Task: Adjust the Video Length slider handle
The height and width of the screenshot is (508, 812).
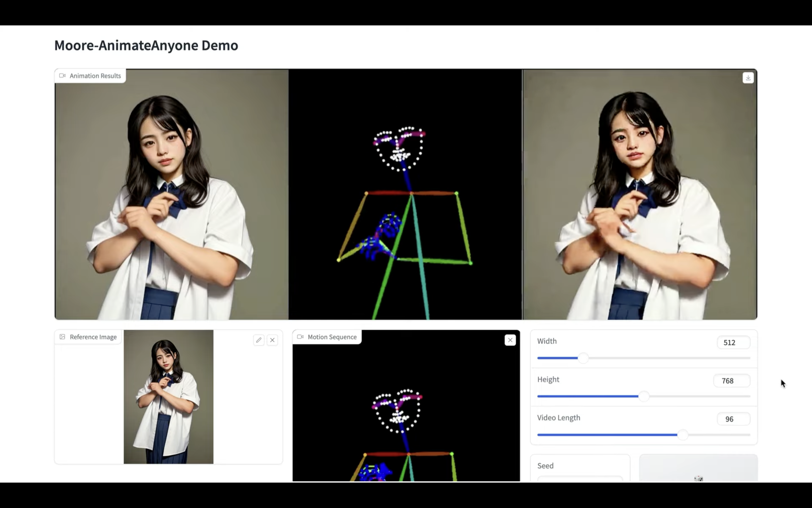Action: pyautogui.click(x=683, y=435)
